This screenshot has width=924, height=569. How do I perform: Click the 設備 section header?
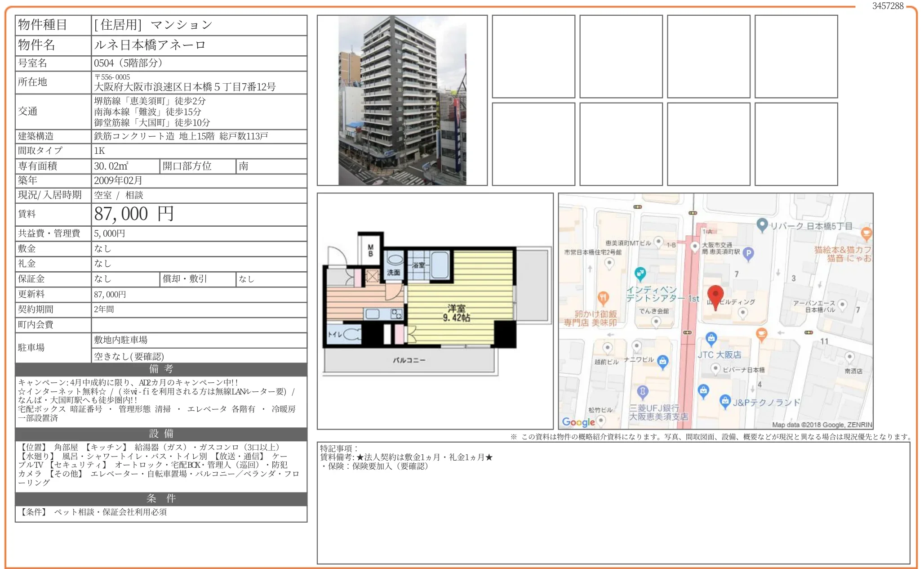[x=161, y=434]
